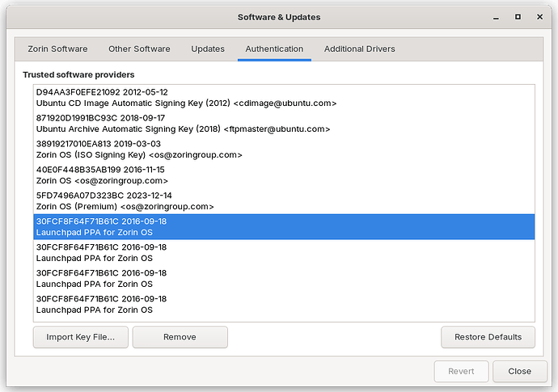Click the Revert button
Screen dimensions: 558x392
coord(461,371)
